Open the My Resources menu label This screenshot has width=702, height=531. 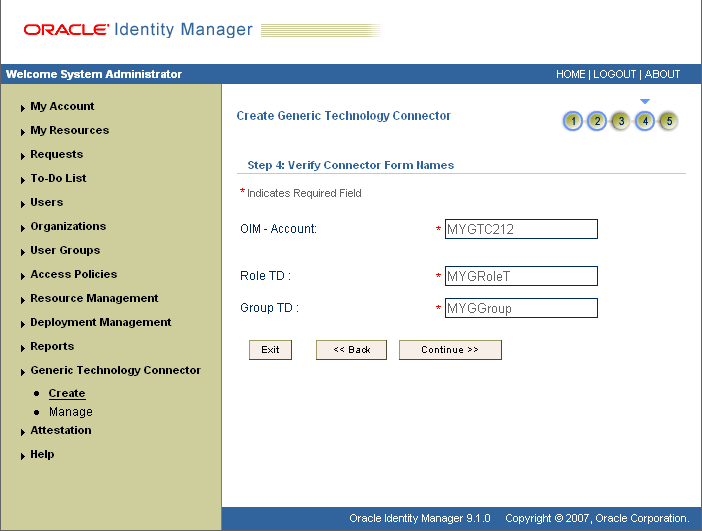click(x=70, y=130)
